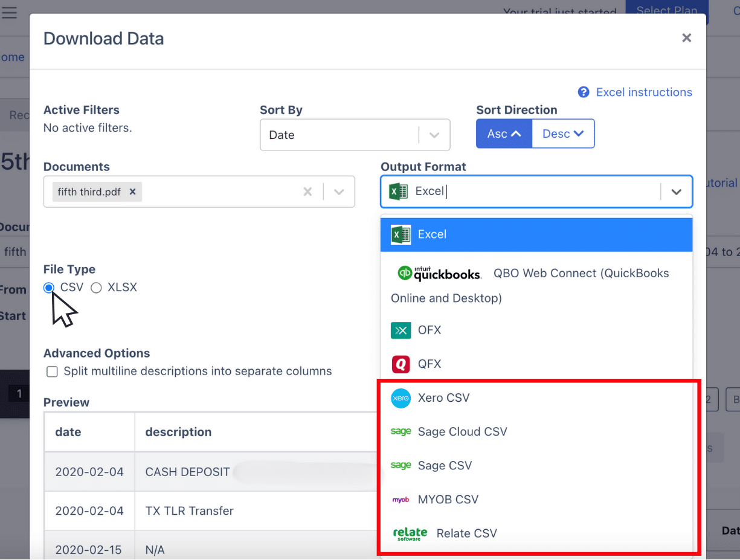Select the CSV file type radio

49,288
